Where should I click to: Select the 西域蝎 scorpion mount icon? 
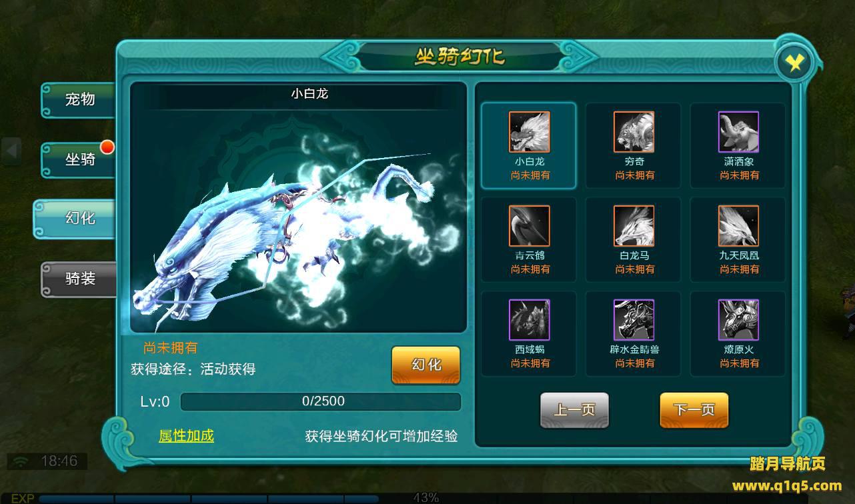tap(530, 320)
